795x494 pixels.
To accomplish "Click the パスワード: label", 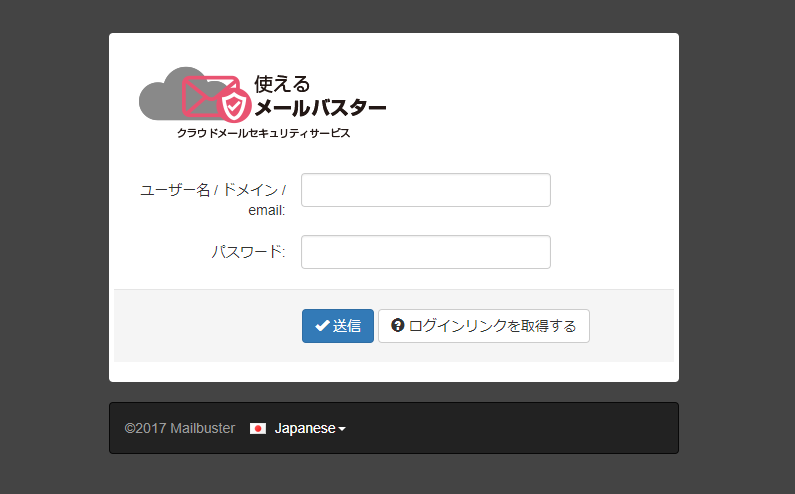I will [248, 252].
